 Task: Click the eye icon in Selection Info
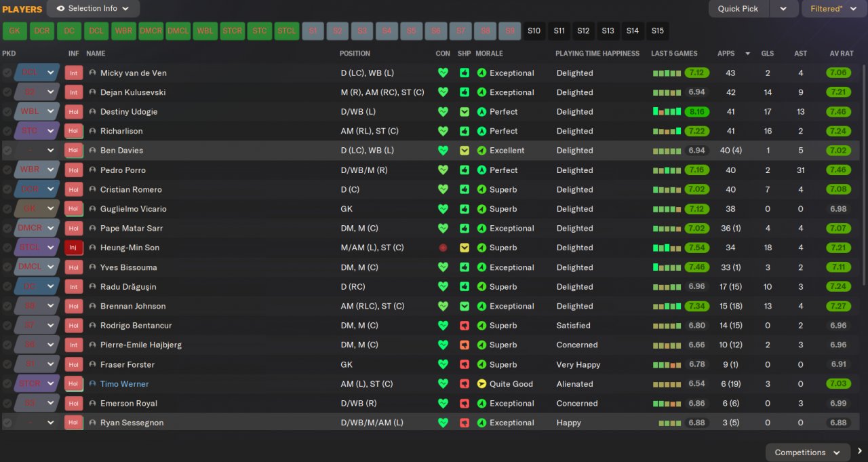60,8
